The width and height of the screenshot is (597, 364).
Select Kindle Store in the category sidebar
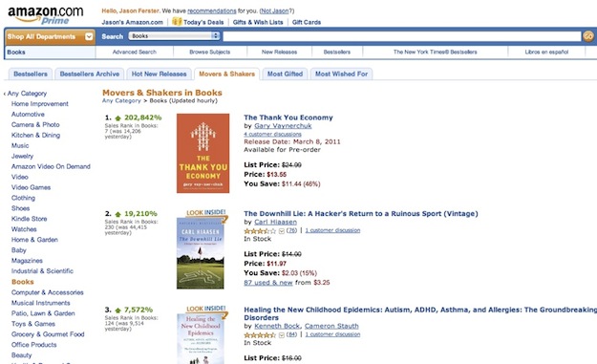click(x=30, y=219)
